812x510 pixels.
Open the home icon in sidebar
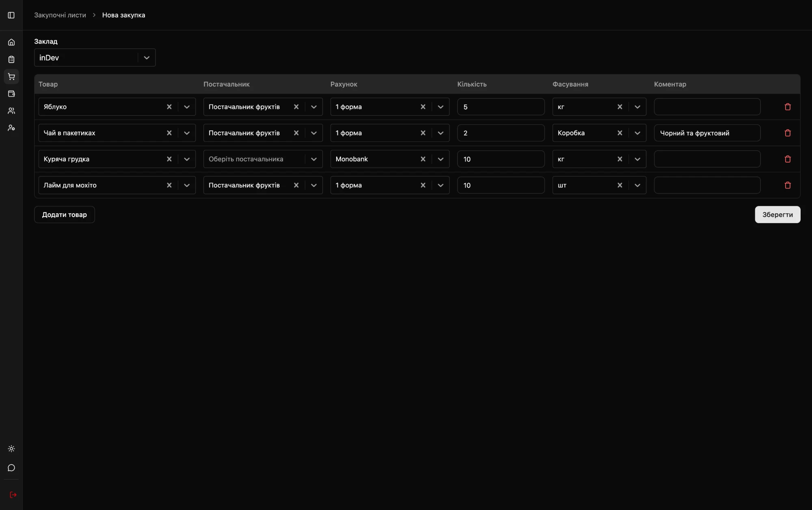(11, 42)
